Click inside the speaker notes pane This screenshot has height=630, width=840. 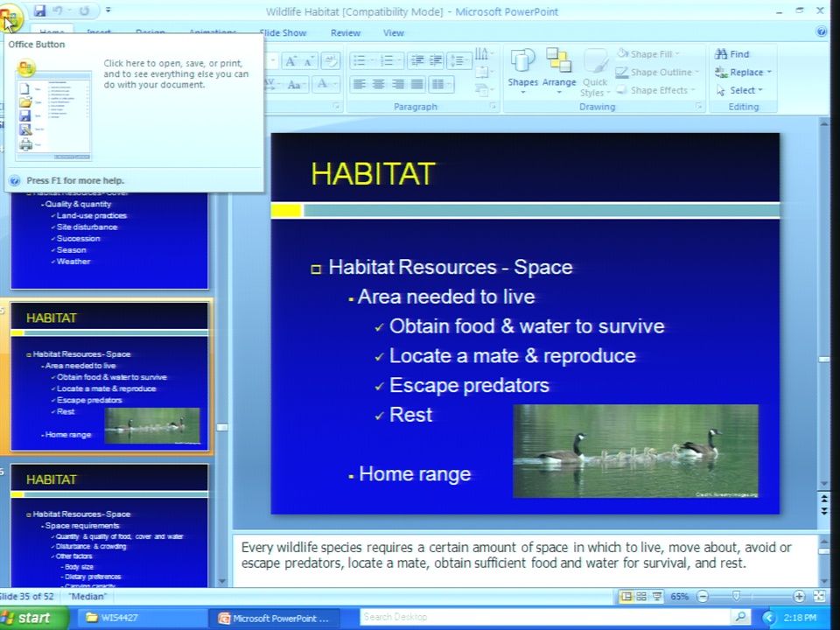click(x=524, y=560)
